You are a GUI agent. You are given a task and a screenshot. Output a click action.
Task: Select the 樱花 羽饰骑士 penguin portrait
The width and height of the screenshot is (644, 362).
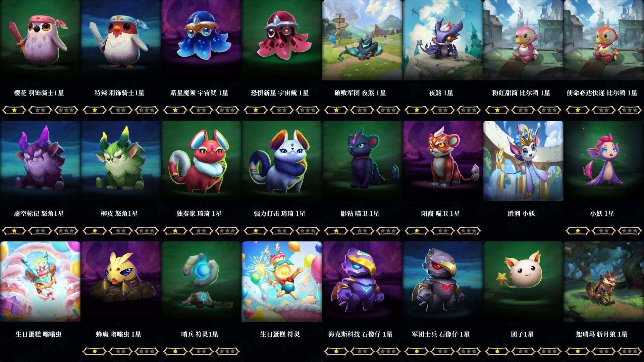point(40,40)
